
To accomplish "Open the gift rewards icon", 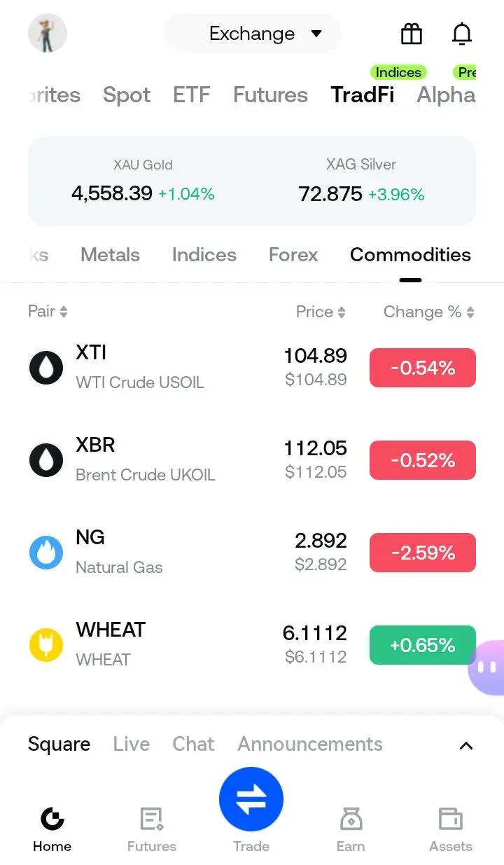I will point(412,34).
